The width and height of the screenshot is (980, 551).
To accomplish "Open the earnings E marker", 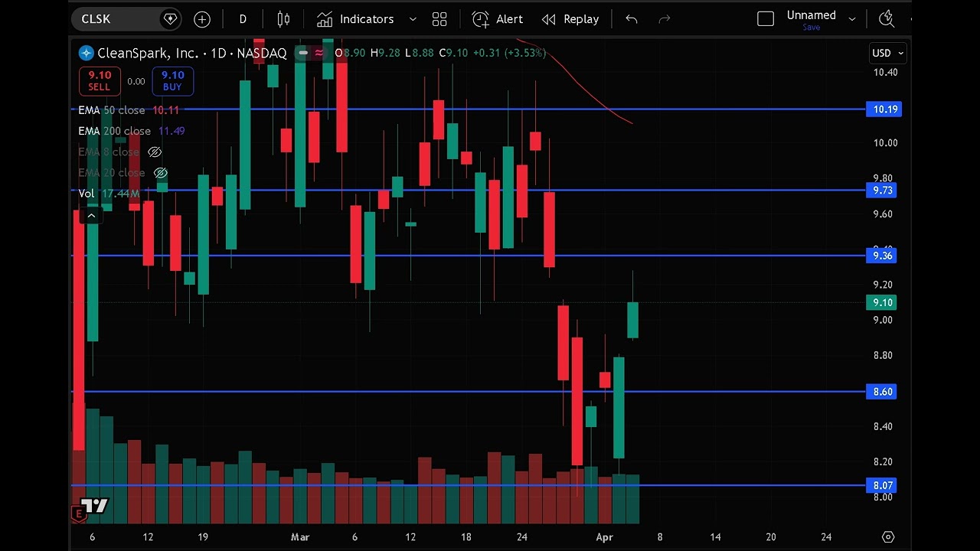I will pyautogui.click(x=77, y=514).
